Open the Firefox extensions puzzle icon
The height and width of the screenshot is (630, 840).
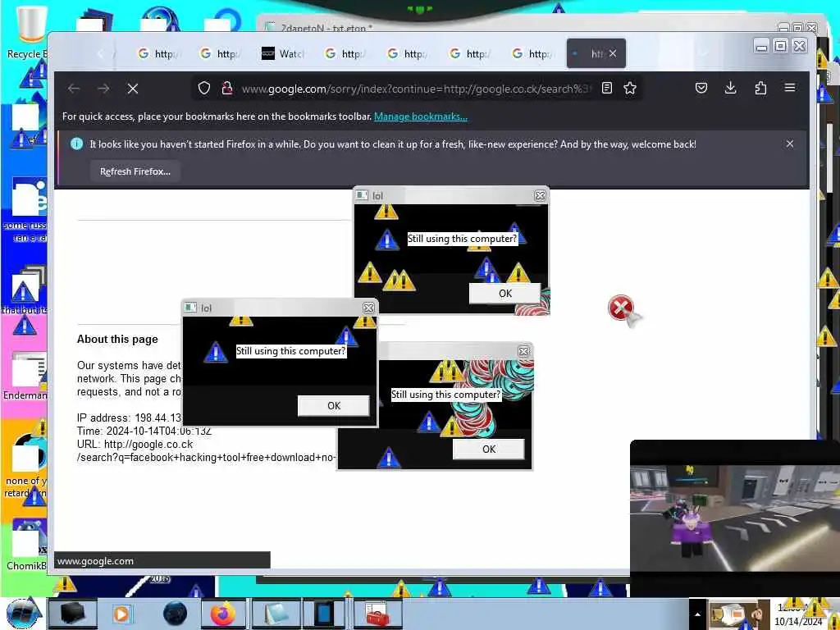(x=760, y=88)
